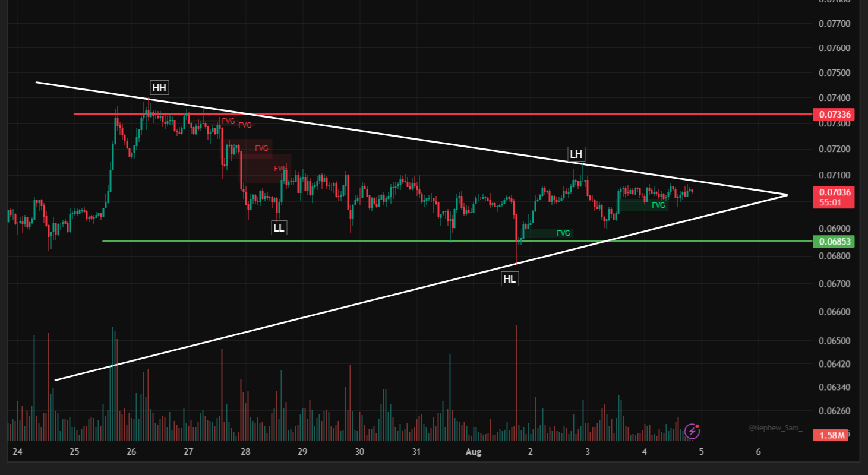This screenshot has height=475, width=868.
Task: Select the upper descending white trendline
Action: click(x=411, y=138)
